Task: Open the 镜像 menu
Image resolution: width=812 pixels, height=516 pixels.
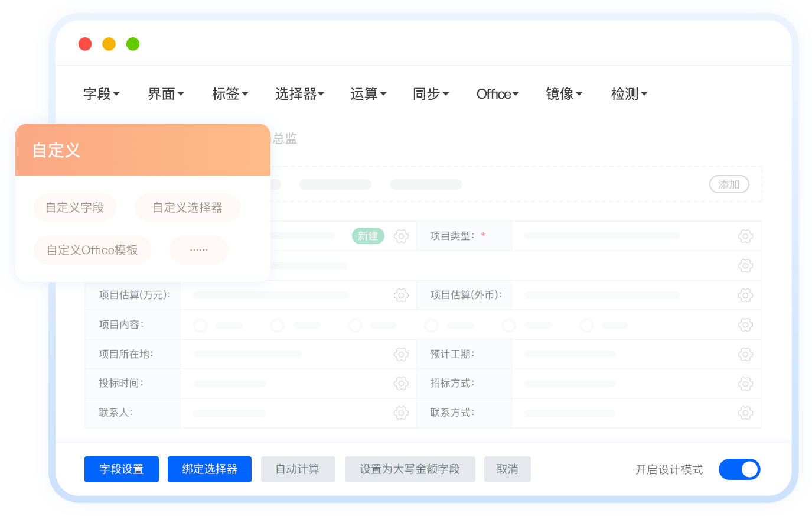Action: click(564, 94)
